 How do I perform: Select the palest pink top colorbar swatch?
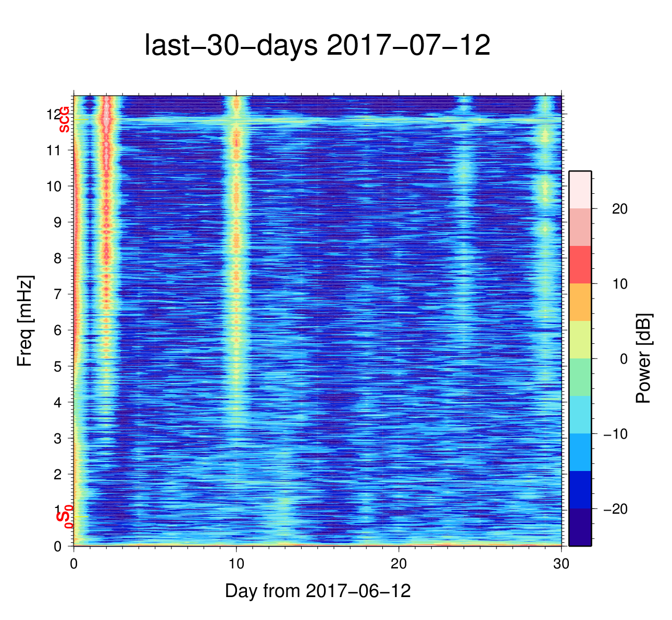(580, 190)
